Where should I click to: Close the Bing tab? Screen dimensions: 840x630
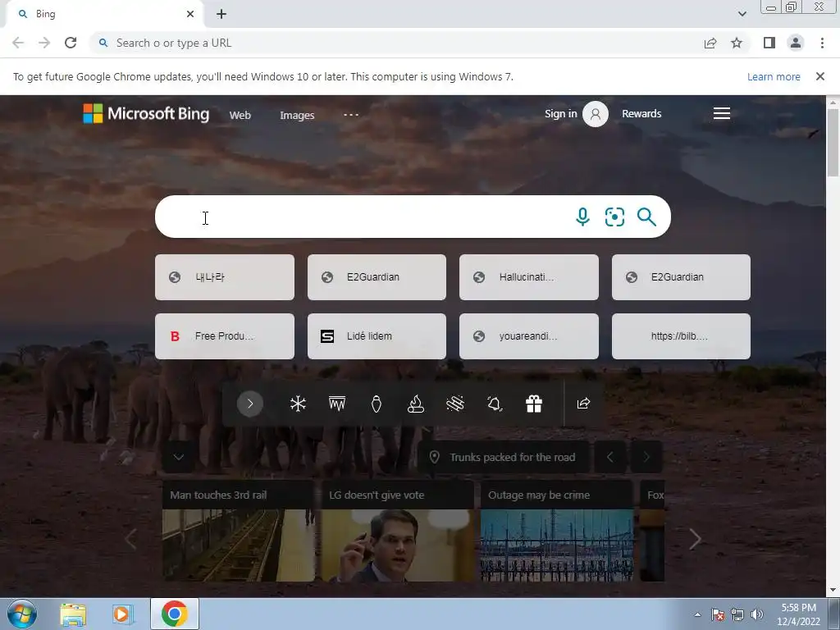tap(189, 14)
